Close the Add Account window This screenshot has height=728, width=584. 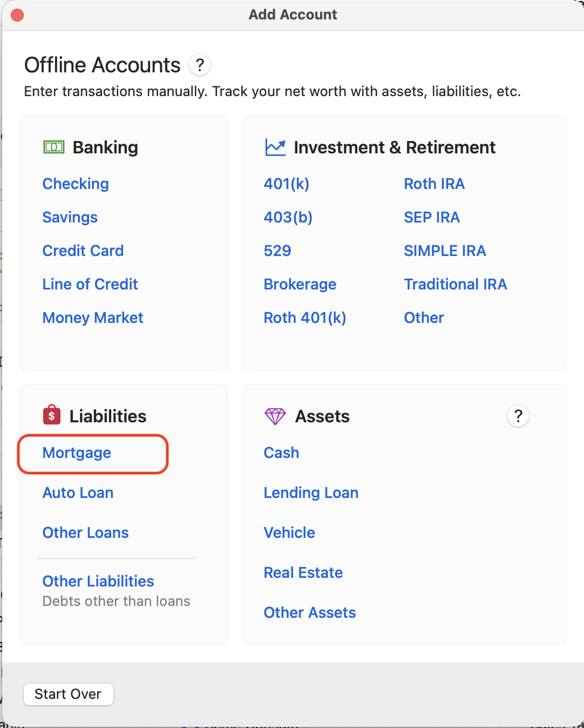click(17, 15)
